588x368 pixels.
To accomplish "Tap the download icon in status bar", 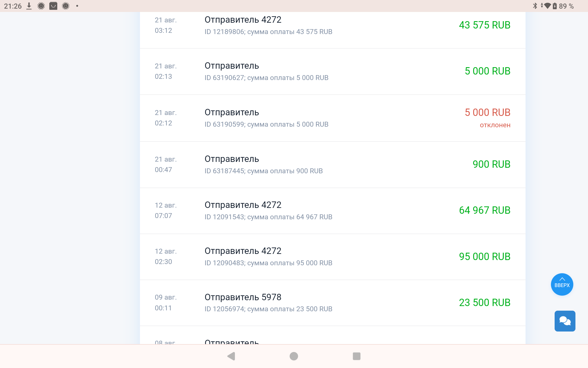I will pos(29,6).
